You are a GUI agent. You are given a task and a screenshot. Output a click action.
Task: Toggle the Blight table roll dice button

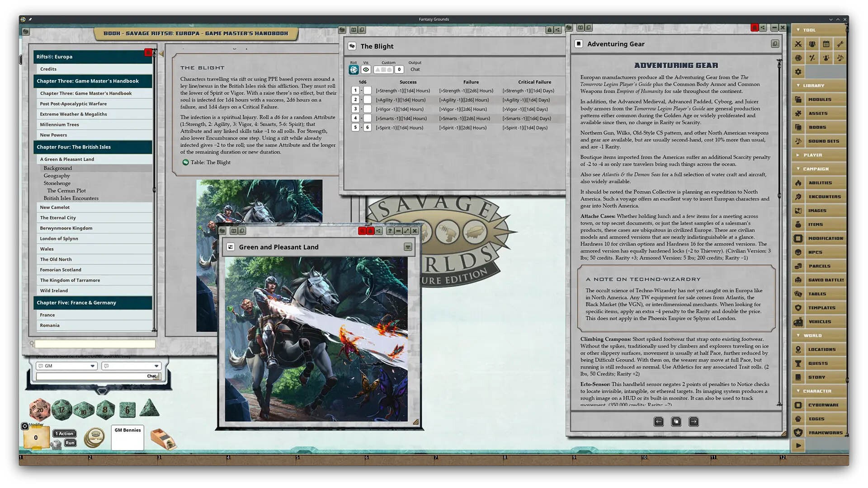click(354, 70)
